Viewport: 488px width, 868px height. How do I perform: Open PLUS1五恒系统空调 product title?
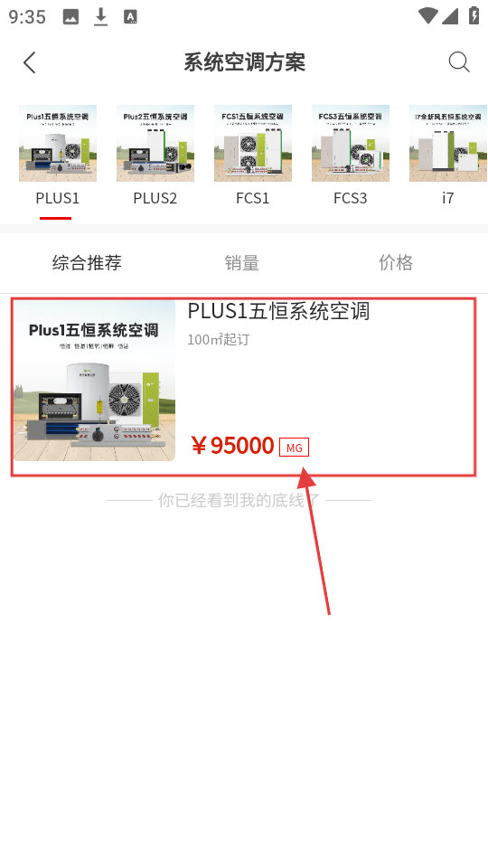[x=278, y=311]
